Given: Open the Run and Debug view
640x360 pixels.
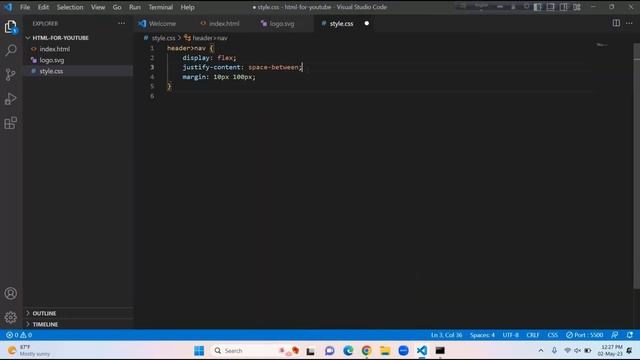Looking at the screenshot, I should (x=11, y=99).
